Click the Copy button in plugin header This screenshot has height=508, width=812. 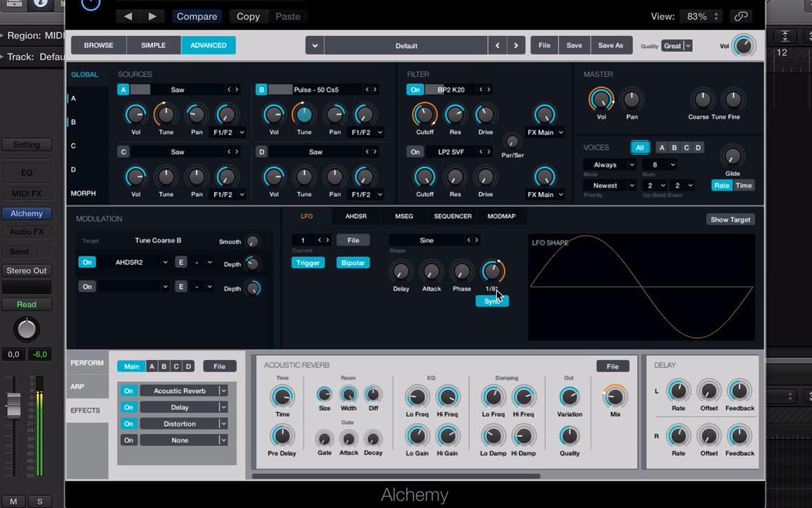(248, 17)
